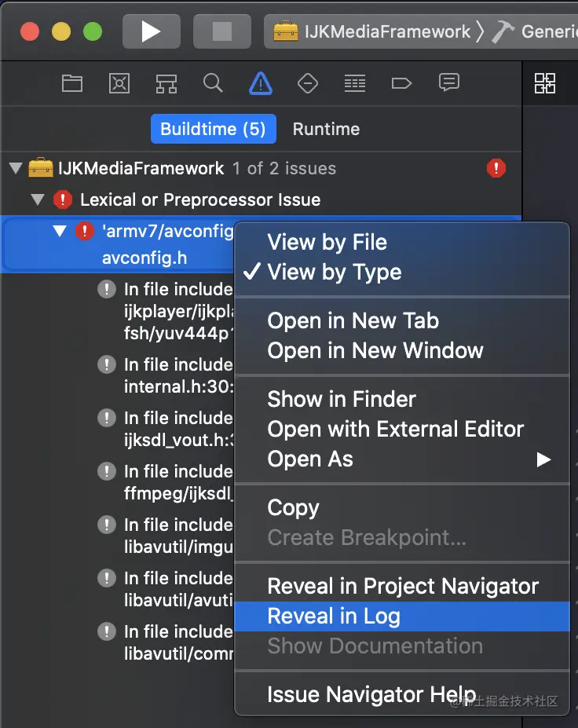Collapse the IJKMediaFramework issues group
578x728 pixels.
point(16,168)
